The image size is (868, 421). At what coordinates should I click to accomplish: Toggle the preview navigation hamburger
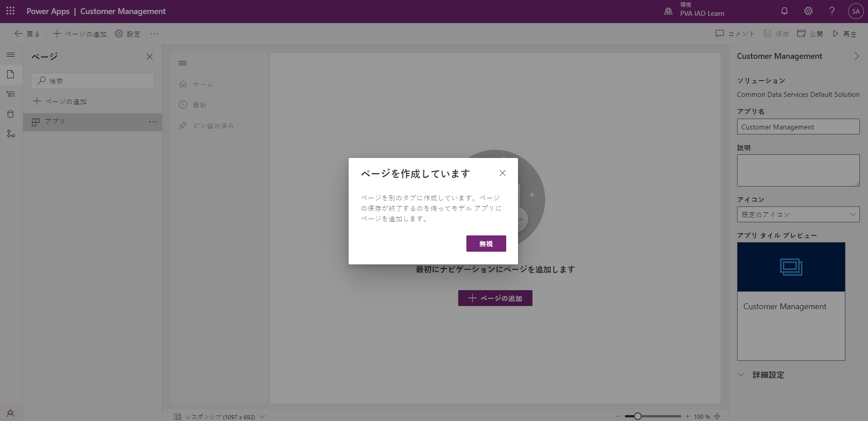click(x=182, y=63)
